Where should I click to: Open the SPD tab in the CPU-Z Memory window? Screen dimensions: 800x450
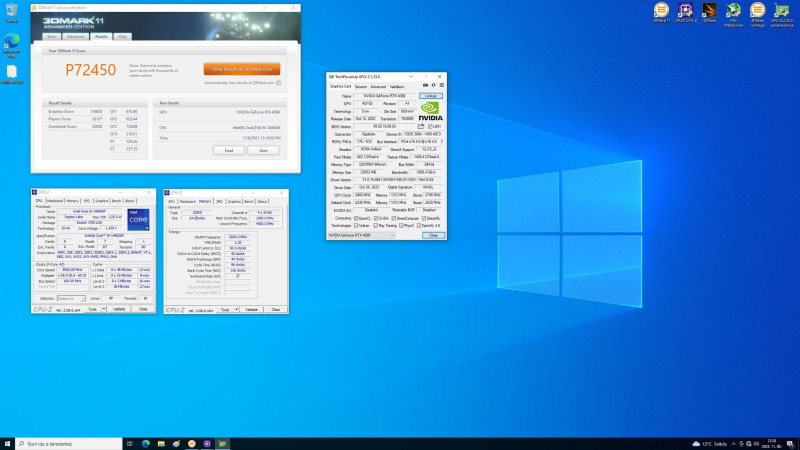click(x=219, y=202)
